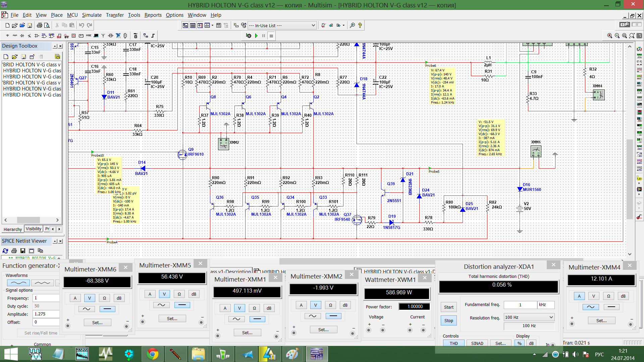This screenshot has width=644, height=362.
Task: Click the grapher view toolbar icon
Action: 207,25
